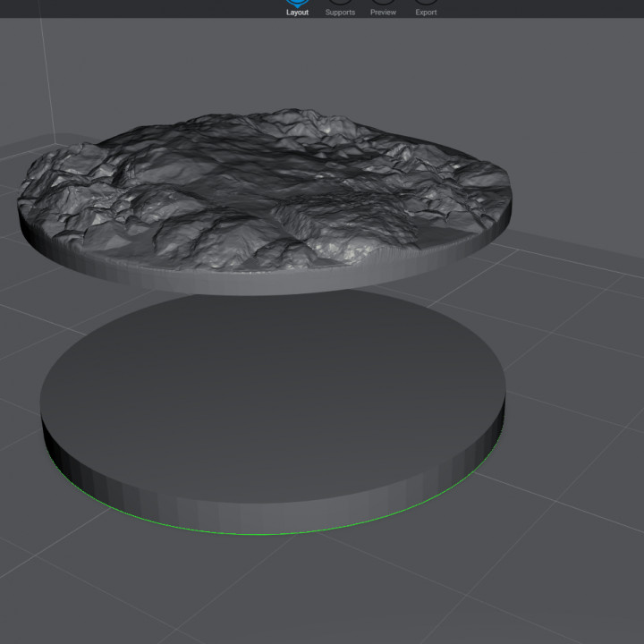
Task: Click the Supports icon in top bar
Action: pos(340,3)
